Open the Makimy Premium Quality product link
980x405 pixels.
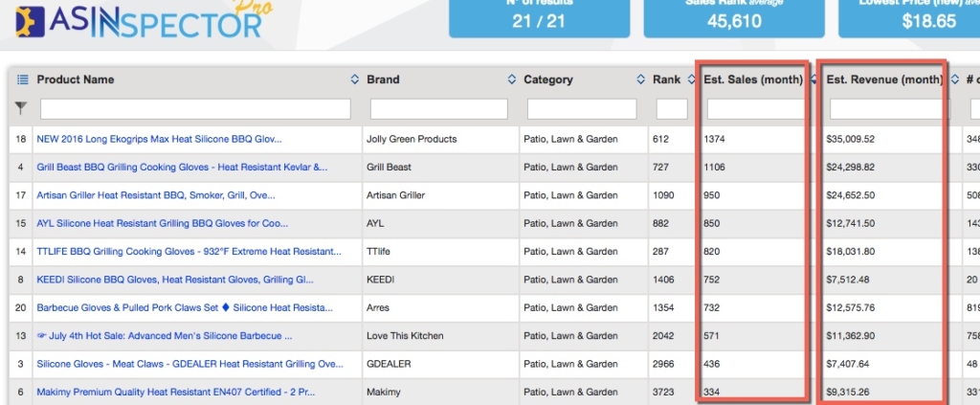coord(176,392)
